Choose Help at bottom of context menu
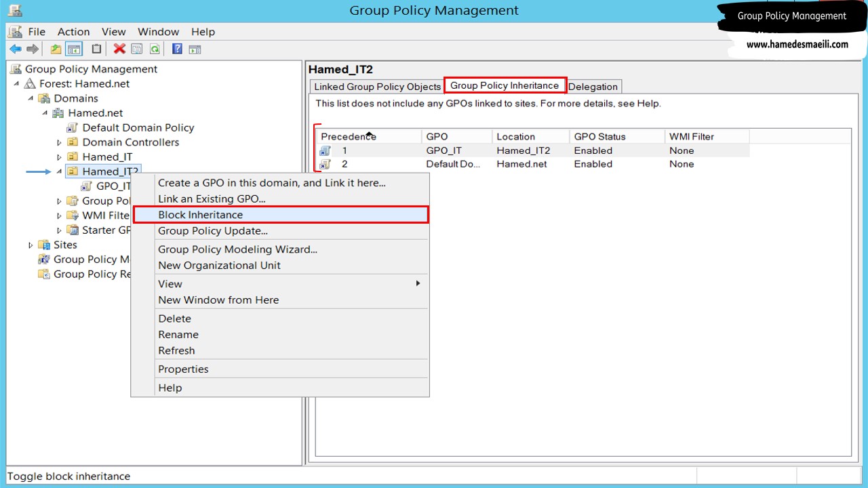868x488 pixels. tap(280, 388)
